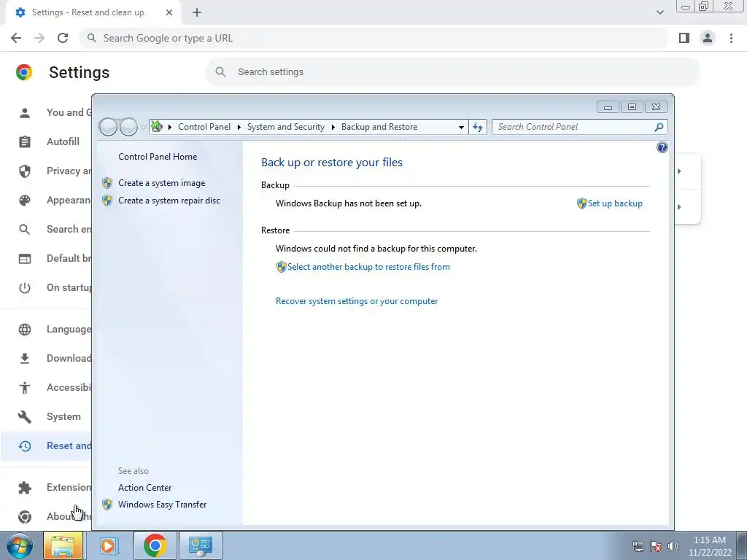The image size is (747, 560).
Task: Expand the second Chrome settings row arrow
Action: click(x=679, y=207)
